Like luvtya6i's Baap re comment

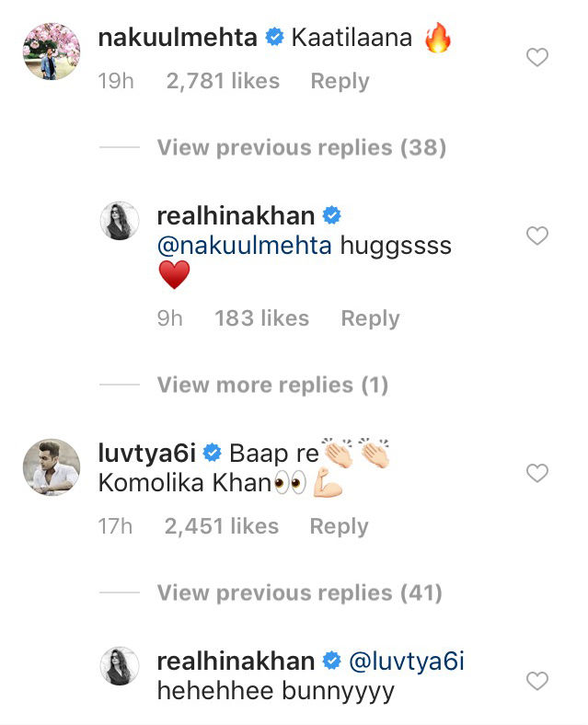536,474
